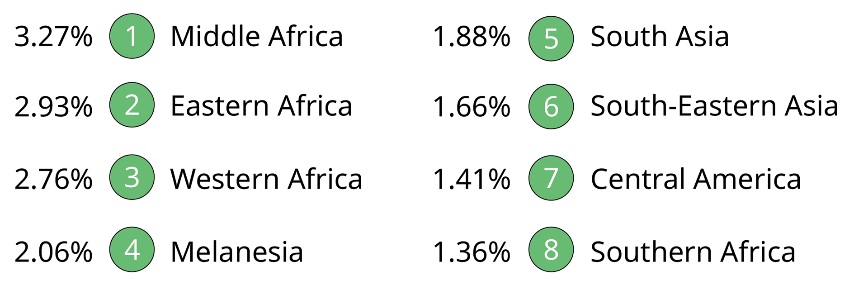868x290 pixels.
Task: Click the Central America label
Action: [695, 179]
